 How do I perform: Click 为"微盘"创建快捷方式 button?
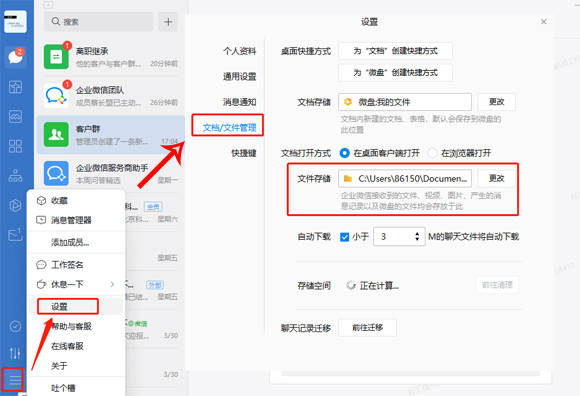(x=395, y=72)
